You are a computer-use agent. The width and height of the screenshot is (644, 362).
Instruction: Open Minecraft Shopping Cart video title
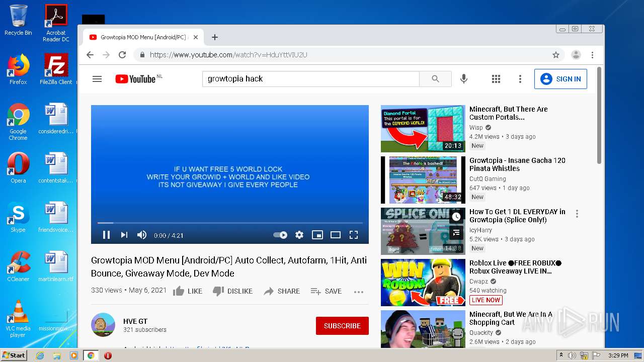(511, 318)
